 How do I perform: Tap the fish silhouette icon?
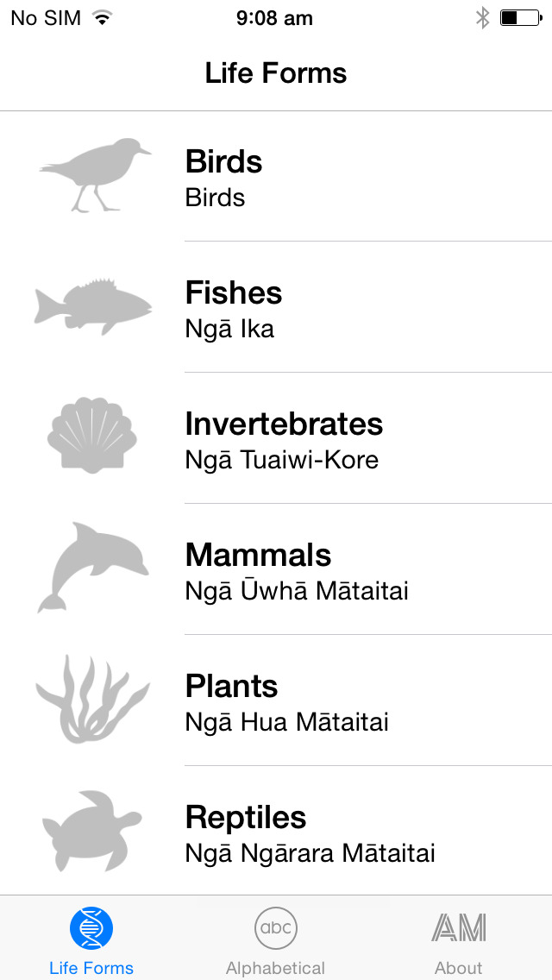click(x=93, y=306)
